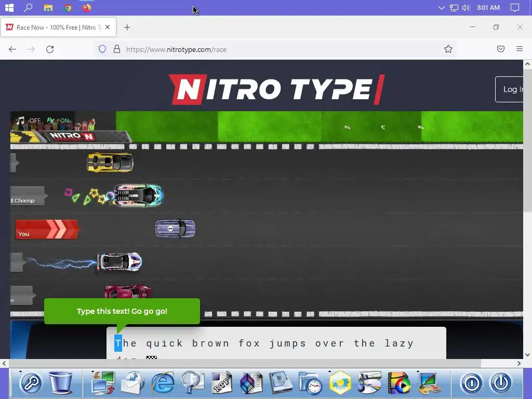This screenshot has height=399, width=532.
Task: Click the neon car with star trail
Action: [138, 195]
